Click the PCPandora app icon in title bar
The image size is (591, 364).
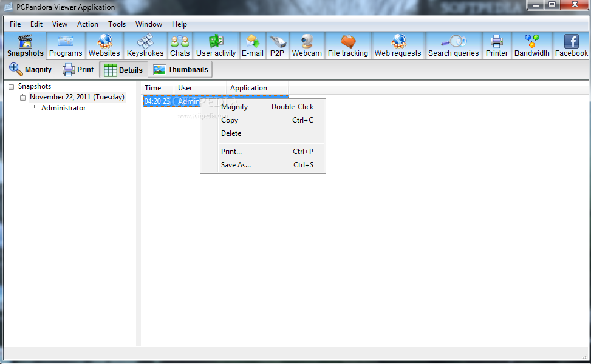(x=8, y=7)
